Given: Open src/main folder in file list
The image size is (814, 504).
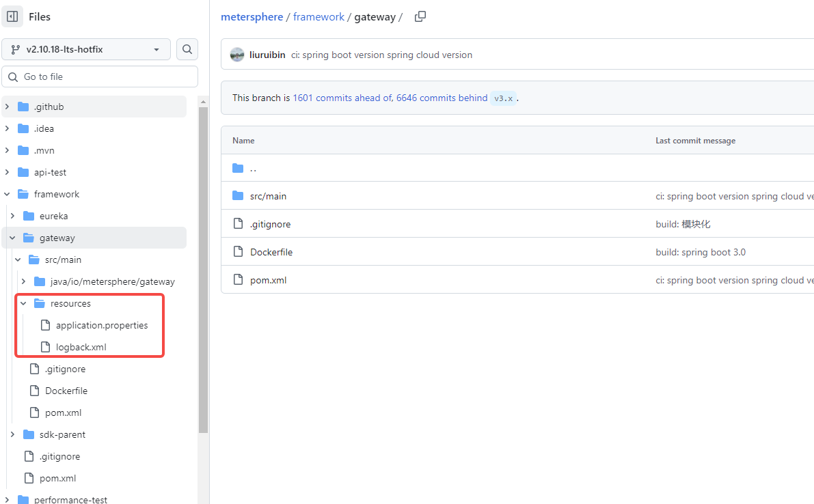Looking at the screenshot, I should tap(268, 196).
